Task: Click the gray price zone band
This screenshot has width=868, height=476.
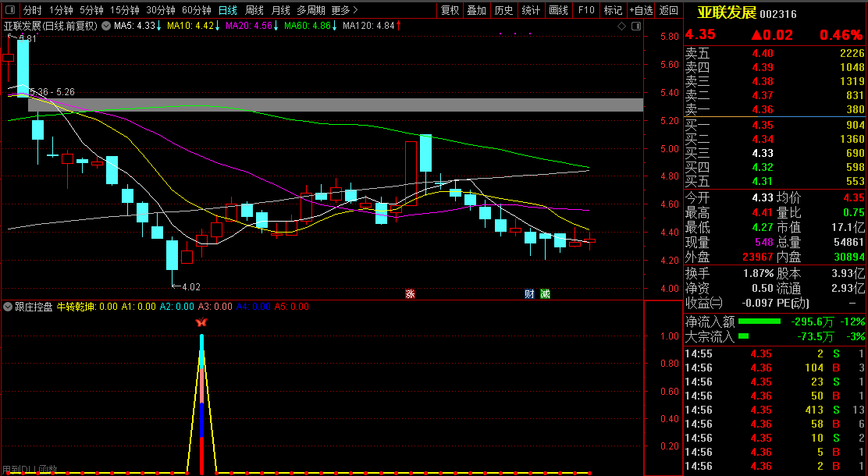Action: click(x=336, y=105)
